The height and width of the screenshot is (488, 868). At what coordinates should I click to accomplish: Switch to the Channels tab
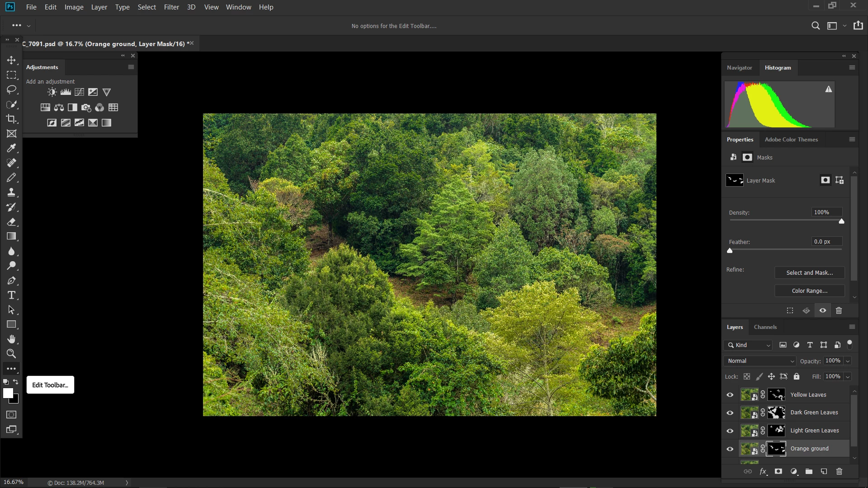[765, 327]
